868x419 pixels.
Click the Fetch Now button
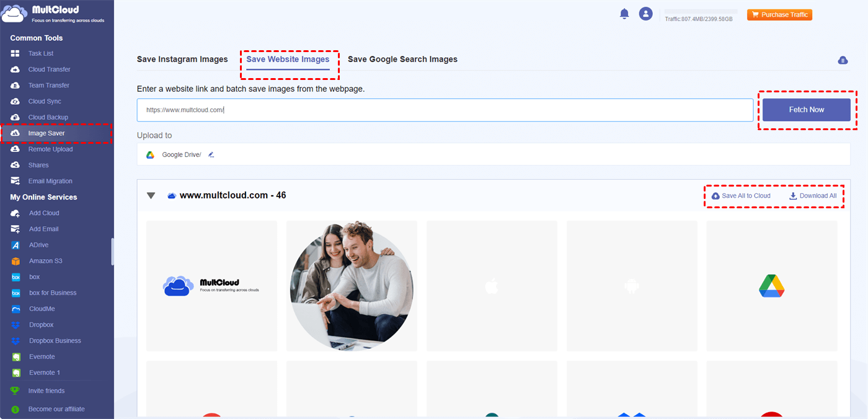806,110
